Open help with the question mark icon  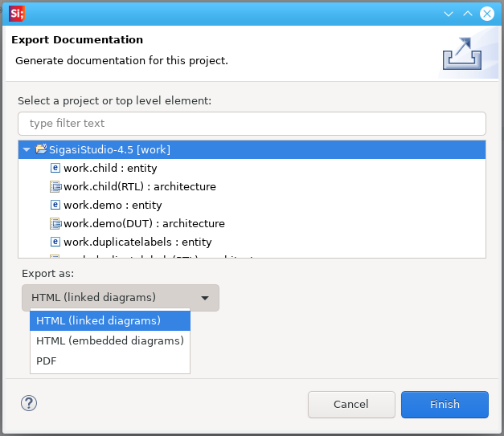click(x=29, y=403)
